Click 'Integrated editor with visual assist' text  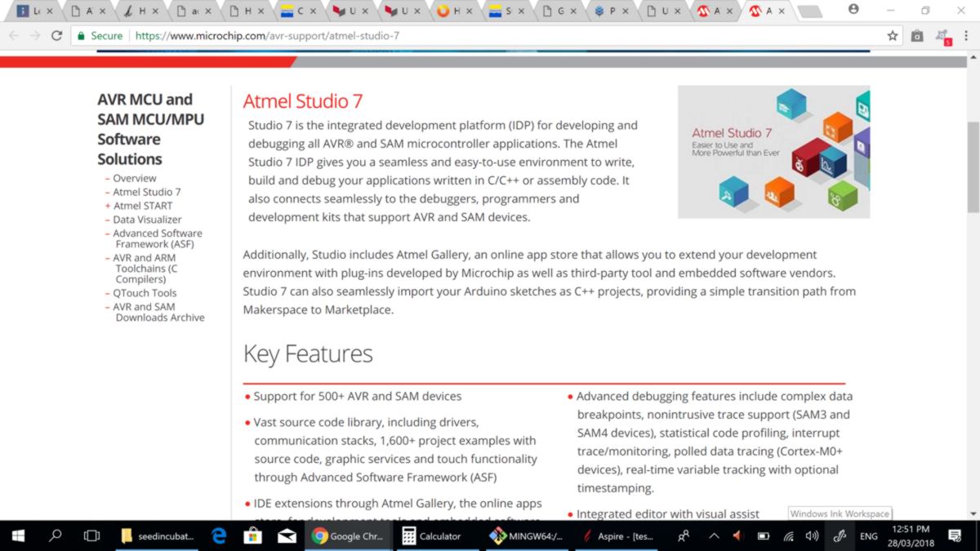(x=668, y=514)
